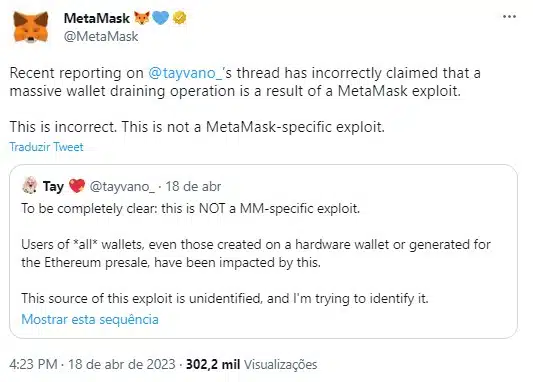Click the 4:23 PM · 18 de abr de 2023 timestamp
Viewport: 533px width, 382px height.
point(92,364)
